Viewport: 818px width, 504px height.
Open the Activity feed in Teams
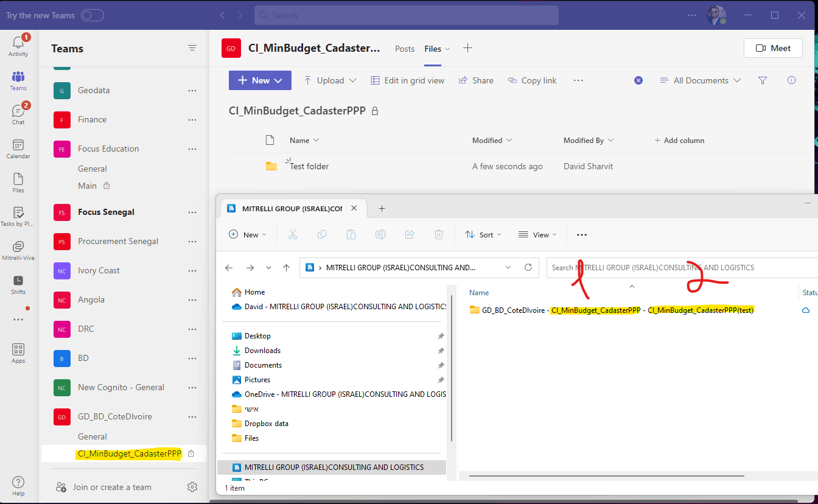[x=18, y=46]
